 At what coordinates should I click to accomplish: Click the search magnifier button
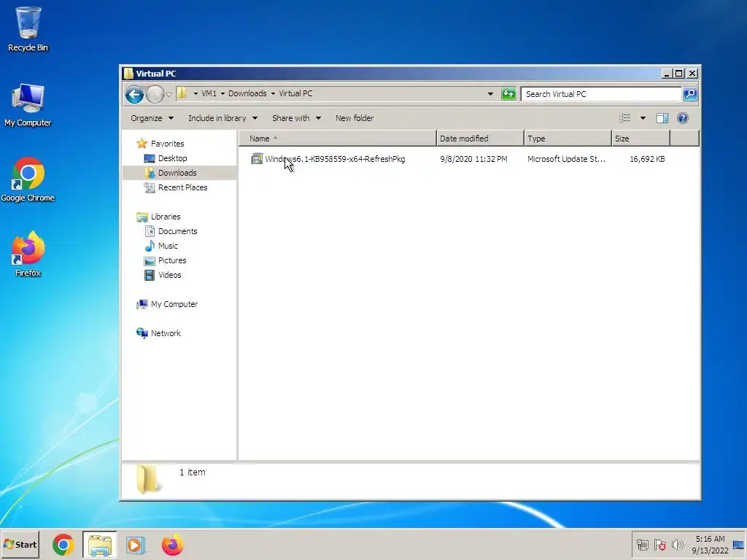[x=690, y=94]
